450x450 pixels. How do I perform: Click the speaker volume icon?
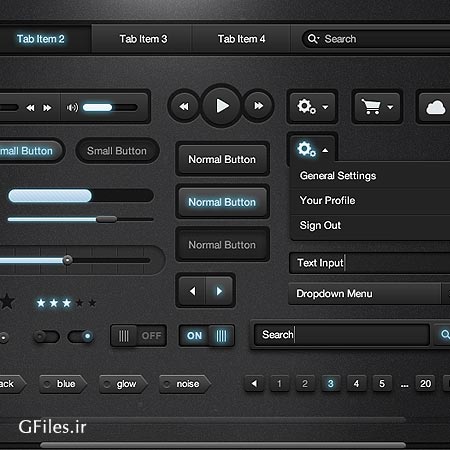click(72, 107)
